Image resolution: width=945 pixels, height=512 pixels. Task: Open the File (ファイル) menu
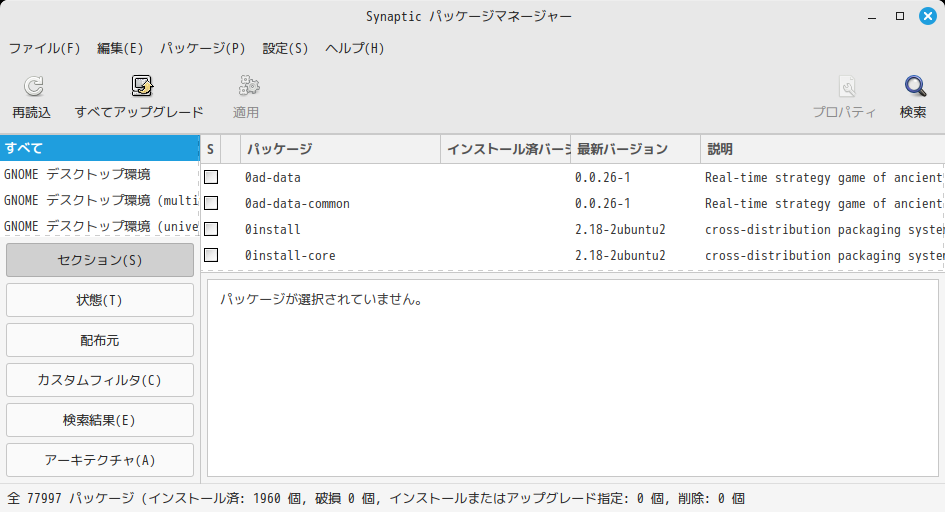(x=44, y=48)
